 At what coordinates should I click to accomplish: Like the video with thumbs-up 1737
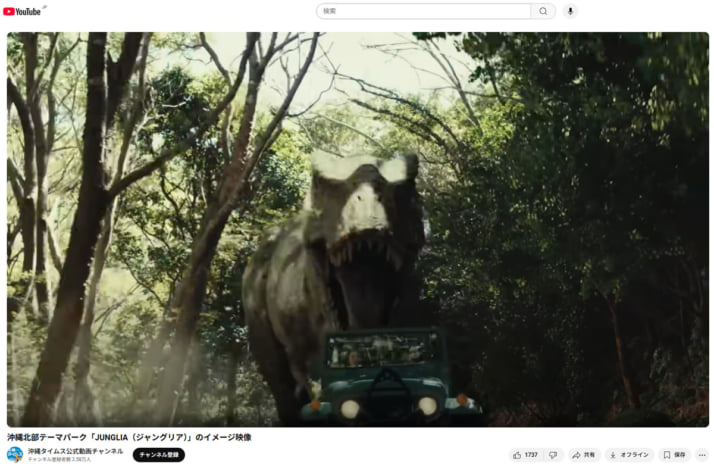coord(525,455)
